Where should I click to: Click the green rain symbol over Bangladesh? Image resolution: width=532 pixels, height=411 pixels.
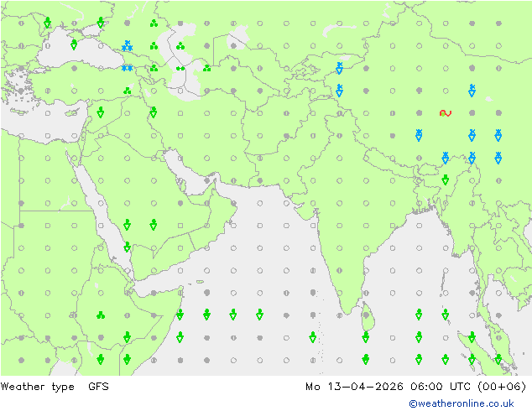(446, 179)
